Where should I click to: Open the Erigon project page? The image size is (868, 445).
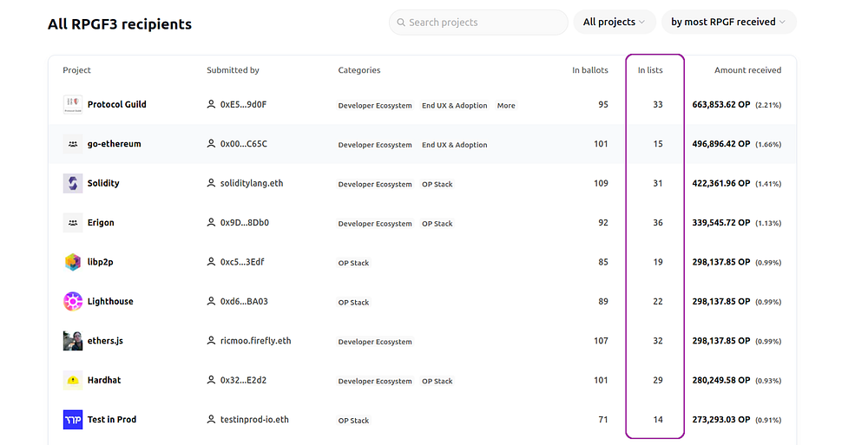[101, 222]
